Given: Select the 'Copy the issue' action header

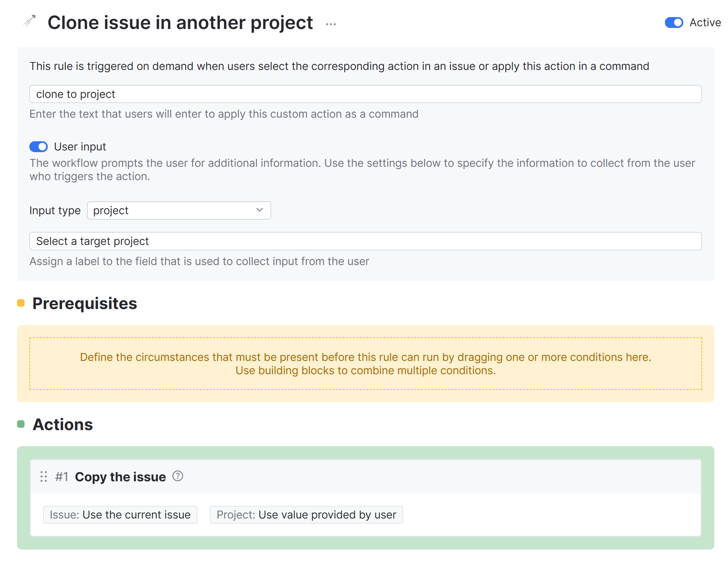Looking at the screenshot, I should click(120, 477).
